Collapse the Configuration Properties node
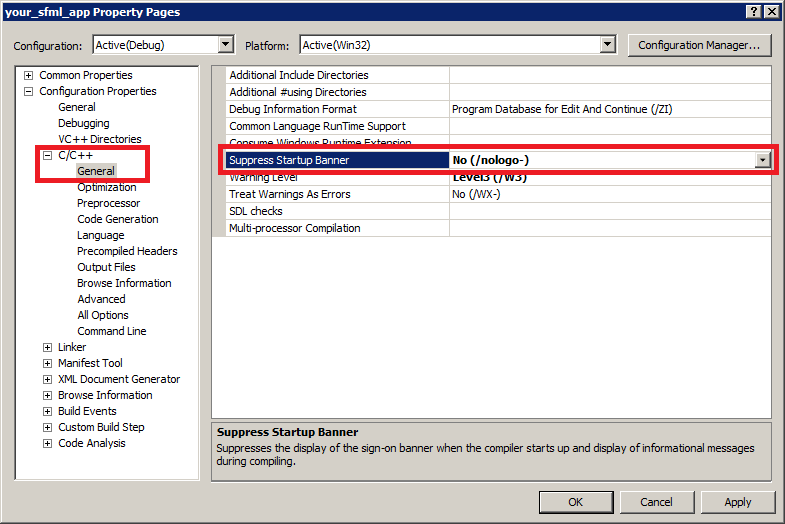The image size is (785, 524). 29,92
